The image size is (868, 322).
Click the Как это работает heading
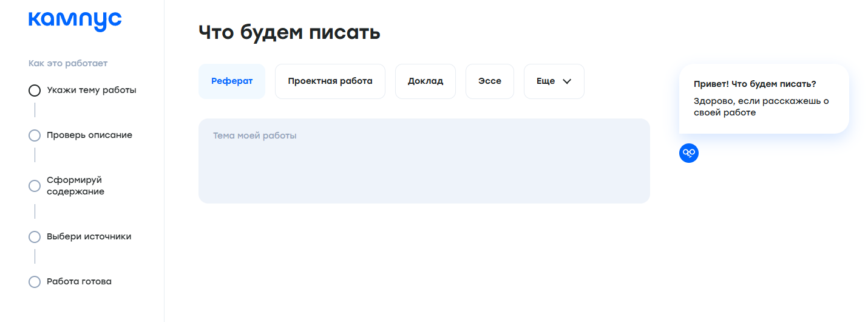tap(68, 63)
